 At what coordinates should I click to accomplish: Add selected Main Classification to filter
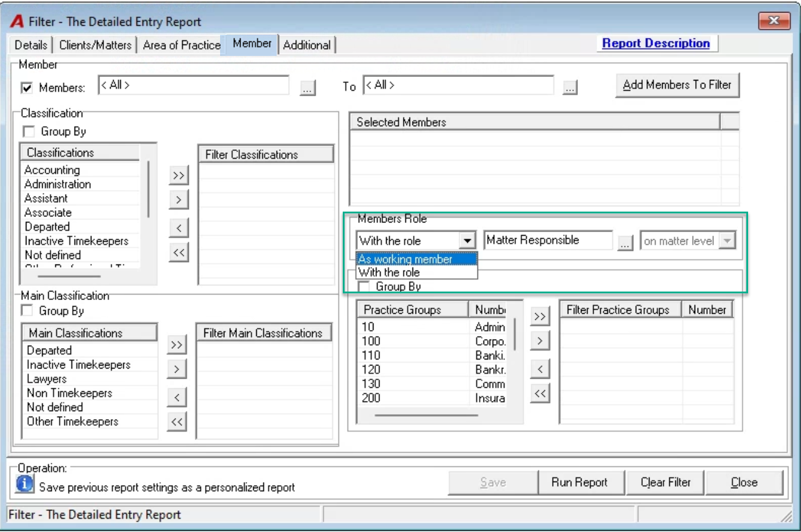tap(176, 368)
